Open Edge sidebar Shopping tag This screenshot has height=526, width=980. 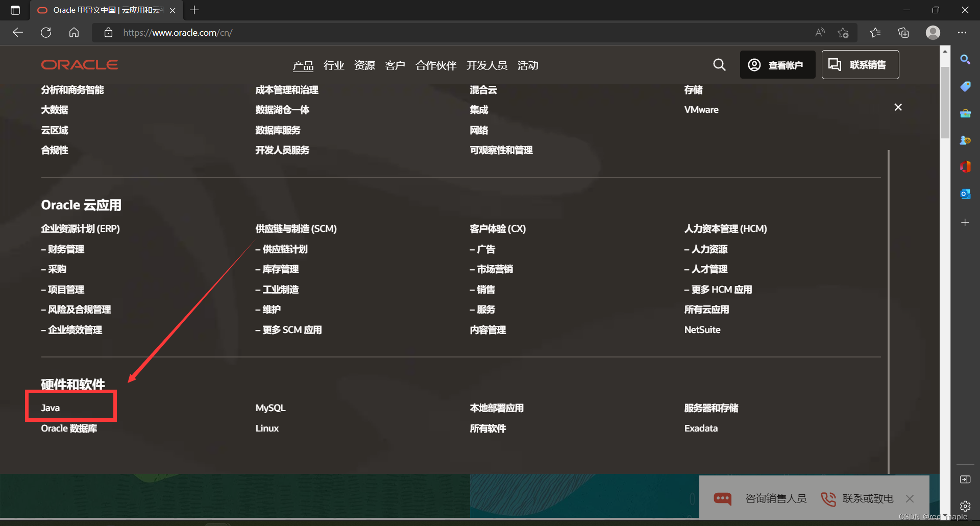click(965, 86)
